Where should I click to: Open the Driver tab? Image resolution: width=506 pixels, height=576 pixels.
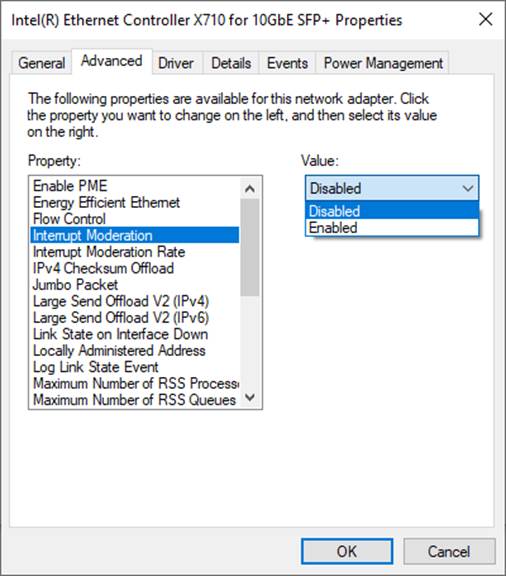coord(176,63)
